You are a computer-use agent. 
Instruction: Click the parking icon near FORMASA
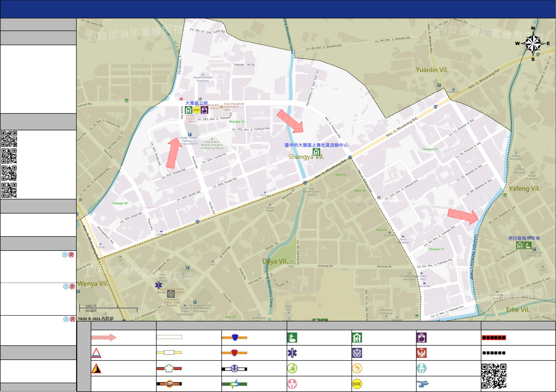[x=439, y=85]
